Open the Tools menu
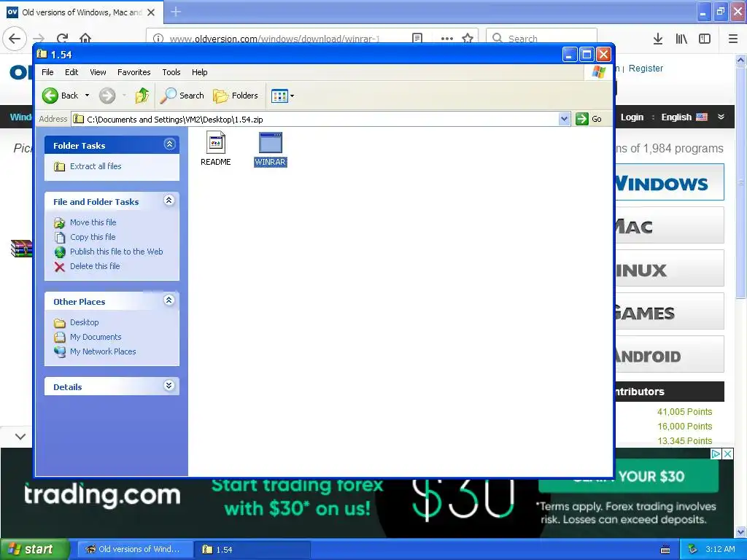Screen dimensions: 747x560 pos(171,72)
